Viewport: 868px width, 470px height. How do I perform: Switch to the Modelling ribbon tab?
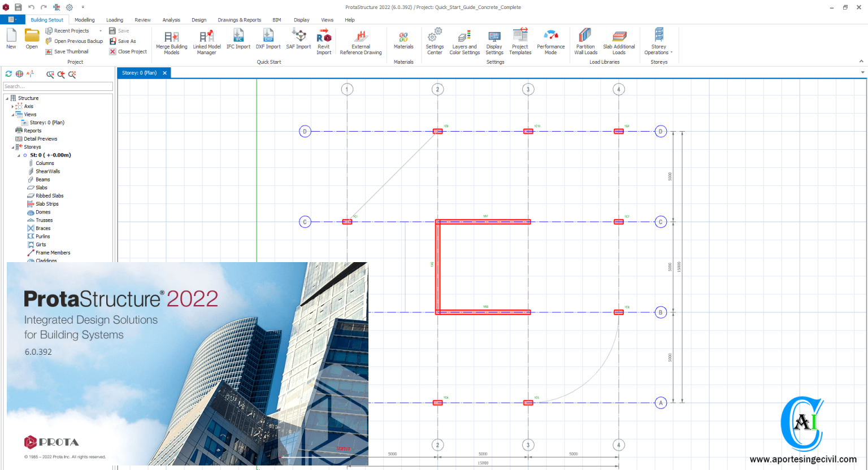coord(84,19)
